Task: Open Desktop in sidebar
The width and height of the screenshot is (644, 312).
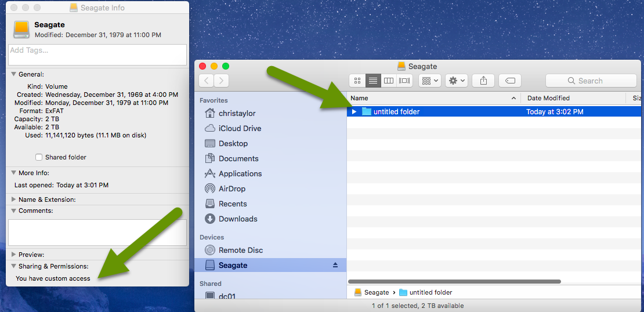Action: (x=233, y=144)
